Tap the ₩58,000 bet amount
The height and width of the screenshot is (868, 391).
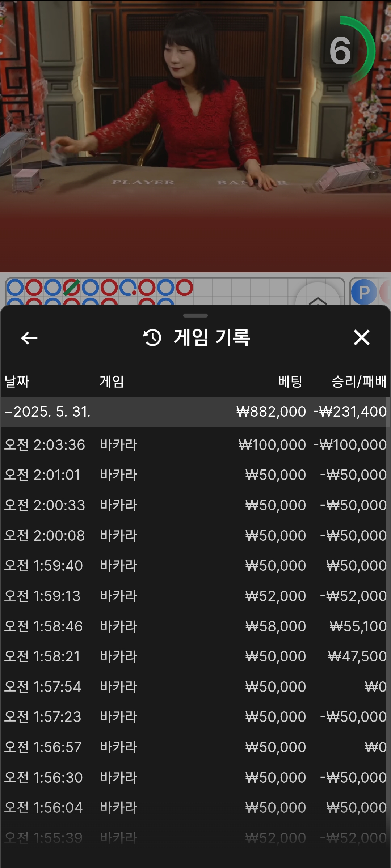click(276, 626)
